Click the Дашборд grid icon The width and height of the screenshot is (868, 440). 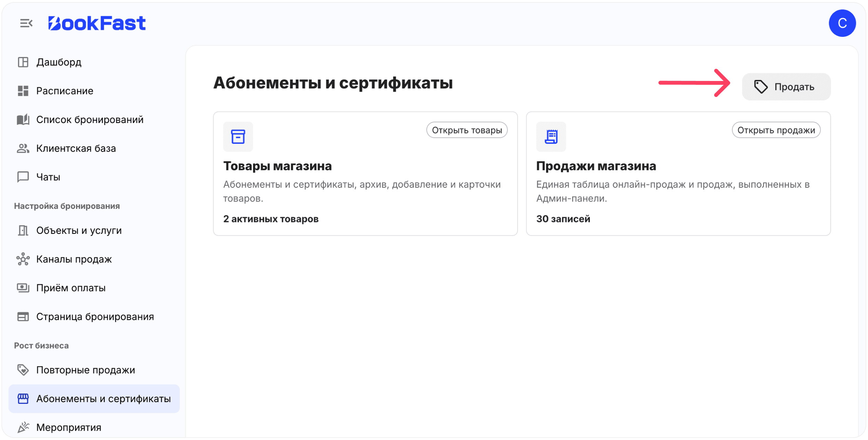pos(23,62)
